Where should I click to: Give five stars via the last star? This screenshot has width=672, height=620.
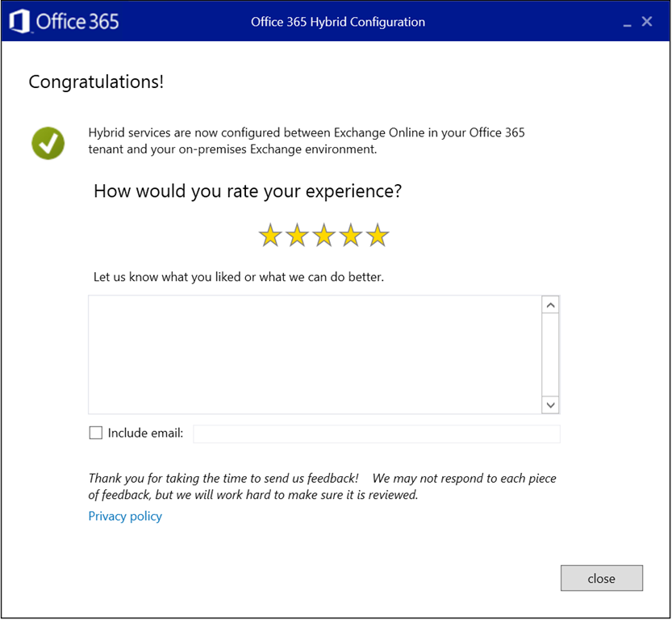(x=378, y=235)
